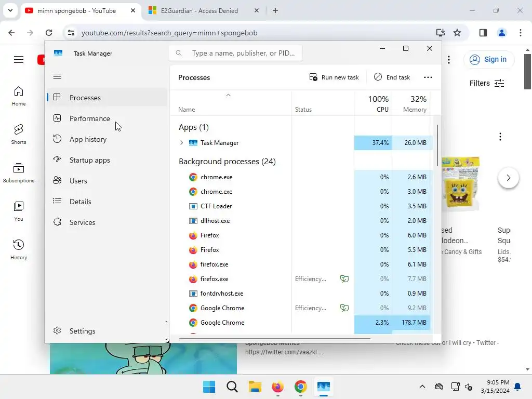The image size is (532, 399).
Task: Focus the Task Manager search box
Action: 235,54
